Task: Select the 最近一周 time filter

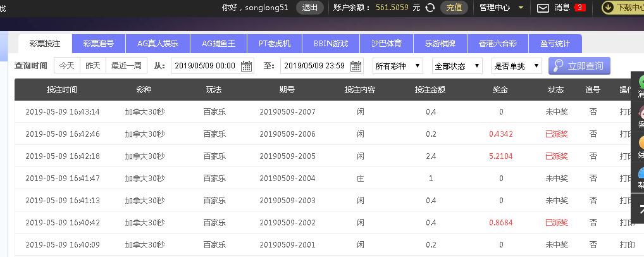Action: (127, 66)
